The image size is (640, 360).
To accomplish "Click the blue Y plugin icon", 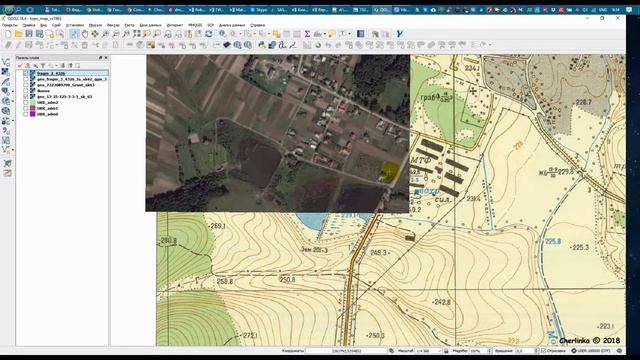I will click(400, 34).
